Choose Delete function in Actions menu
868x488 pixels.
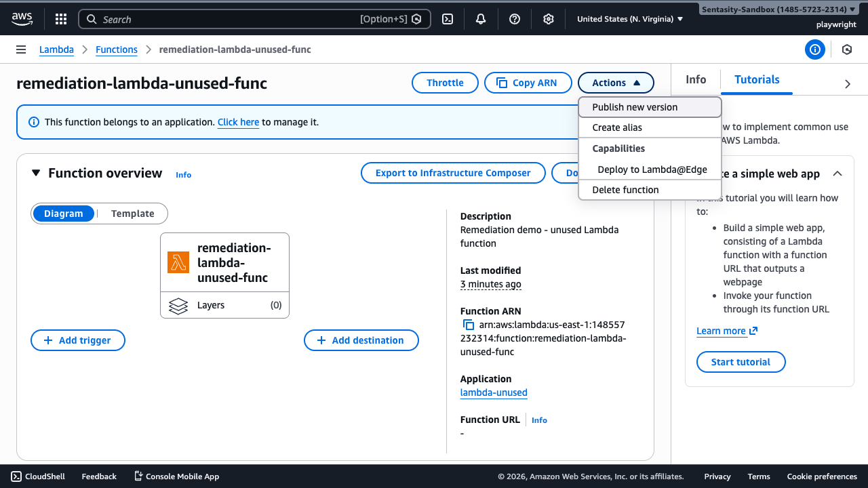(x=625, y=190)
